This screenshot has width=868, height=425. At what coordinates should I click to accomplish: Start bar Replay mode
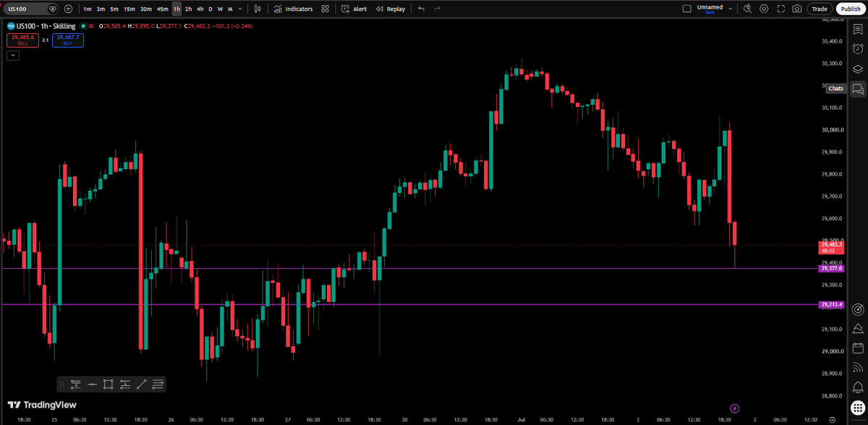391,9
